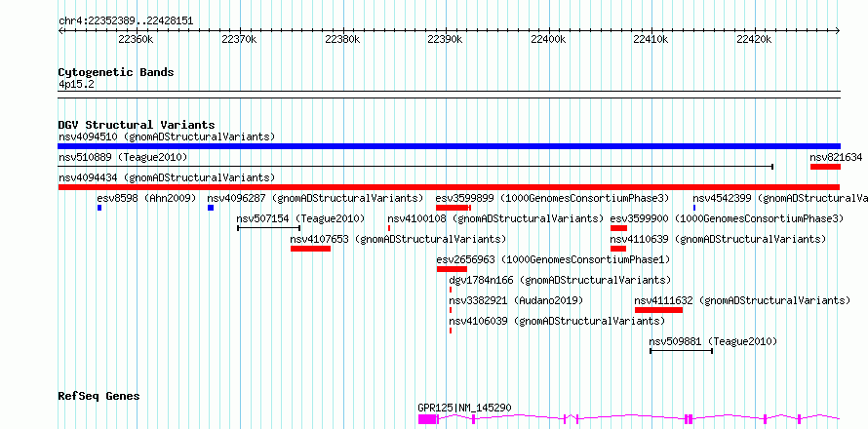Select the esv3599899 red variant bar

point(453,208)
